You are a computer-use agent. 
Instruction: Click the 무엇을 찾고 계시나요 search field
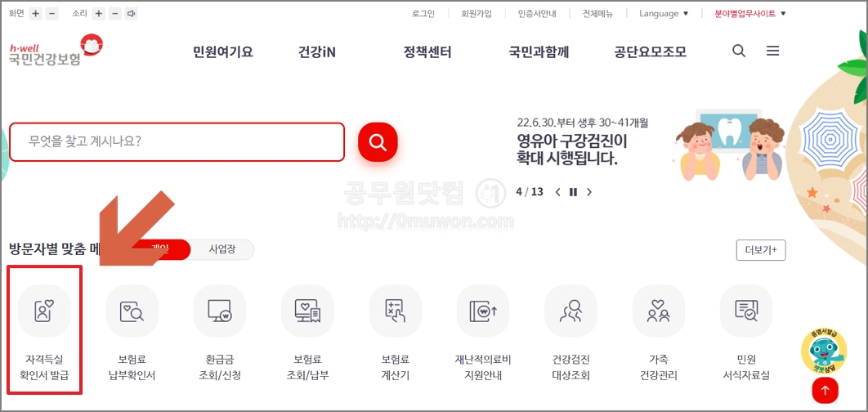point(177,142)
